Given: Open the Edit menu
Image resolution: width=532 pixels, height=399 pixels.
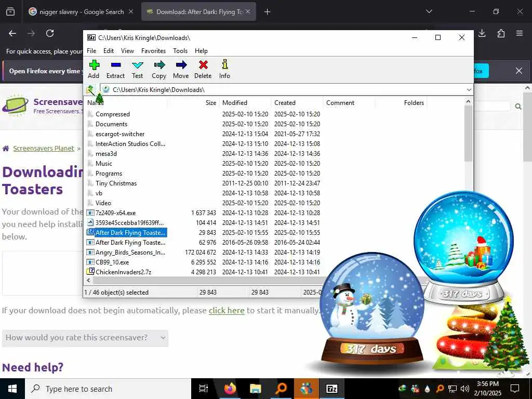Looking at the screenshot, I should coord(108,50).
